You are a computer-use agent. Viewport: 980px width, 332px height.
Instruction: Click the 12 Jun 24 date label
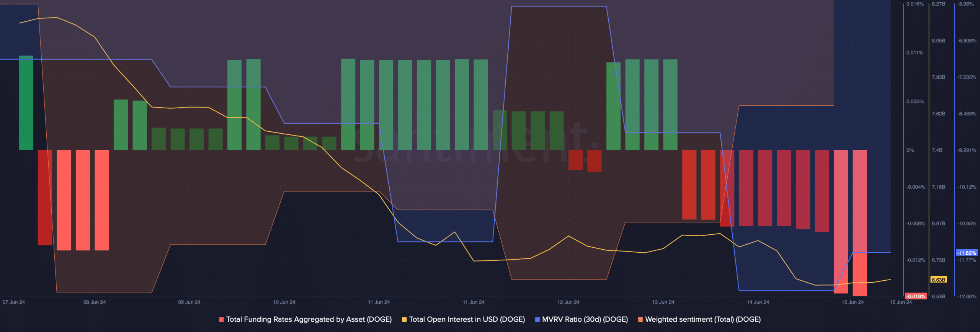click(568, 302)
